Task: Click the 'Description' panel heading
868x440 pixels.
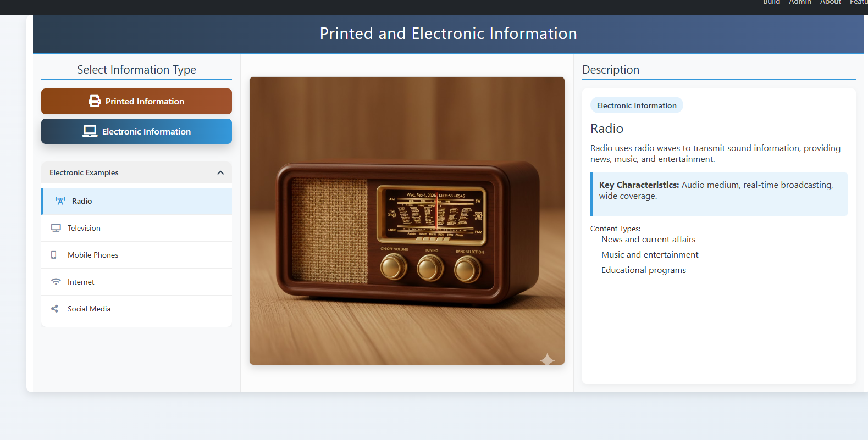Action: [x=611, y=70]
